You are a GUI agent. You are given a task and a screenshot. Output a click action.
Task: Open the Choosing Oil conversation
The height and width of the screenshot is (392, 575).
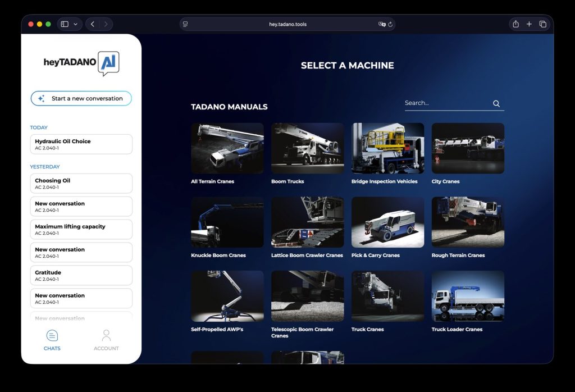pyautogui.click(x=81, y=183)
